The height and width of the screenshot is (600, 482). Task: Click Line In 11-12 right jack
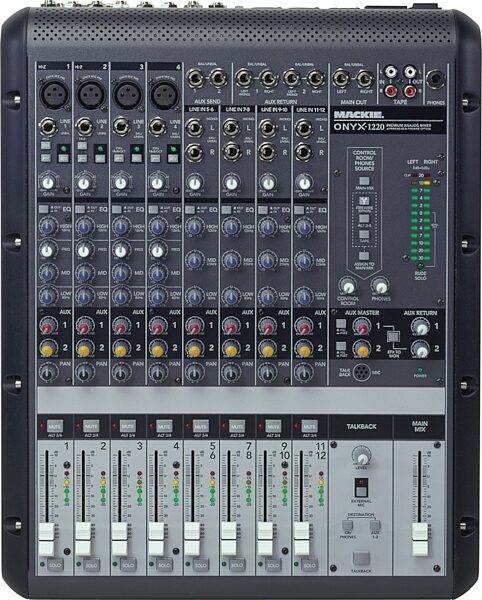(304, 152)
